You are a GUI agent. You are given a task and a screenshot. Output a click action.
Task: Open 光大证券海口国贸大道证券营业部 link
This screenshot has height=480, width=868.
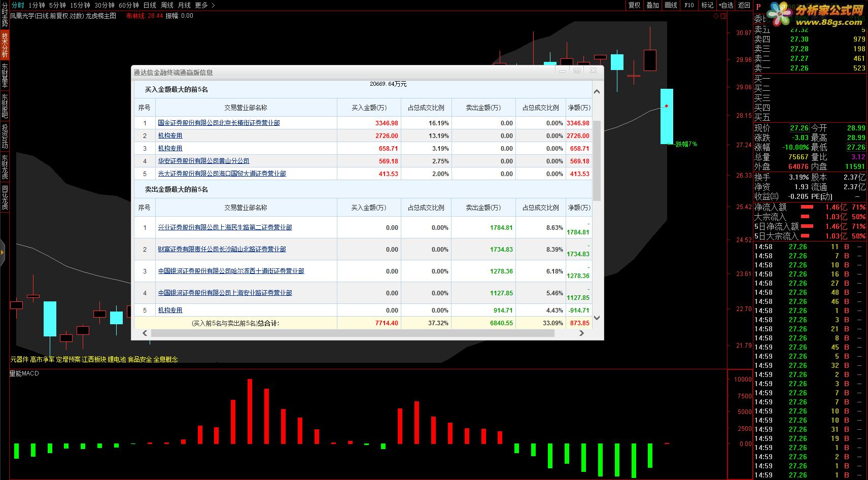pyautogui.click(x=222, y=174)
